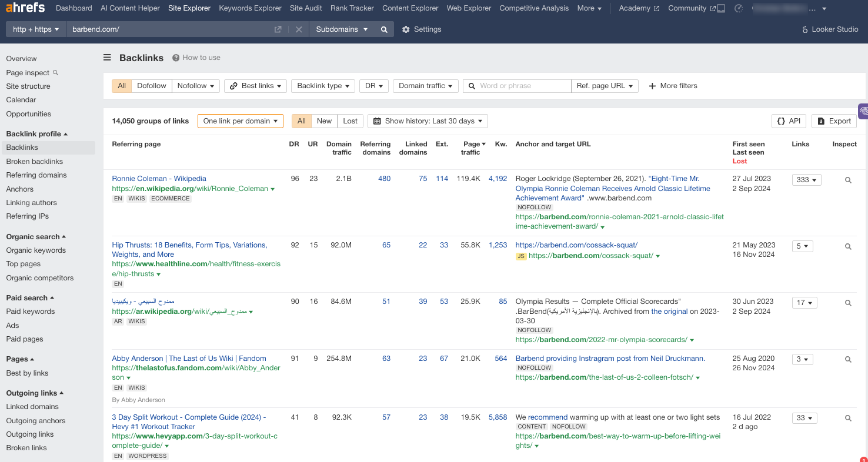Open barbend.com in new tab icon
The width and height of the screenshot is (868, 462).
278,29
